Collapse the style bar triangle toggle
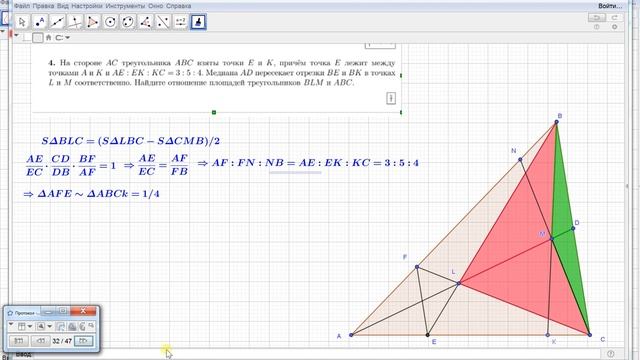Viewport: 640px width, 360px height. [x=16, y=36]
